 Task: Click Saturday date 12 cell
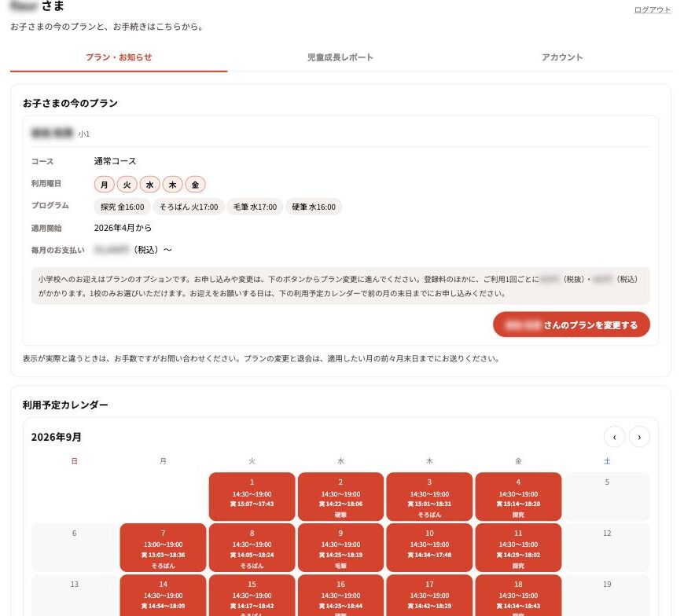click(607, 548)
